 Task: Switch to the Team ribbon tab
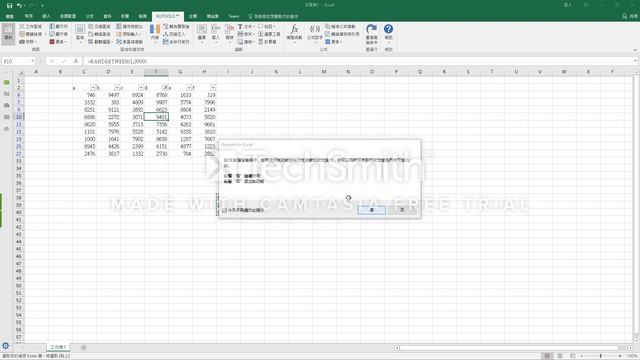point(233,16)
